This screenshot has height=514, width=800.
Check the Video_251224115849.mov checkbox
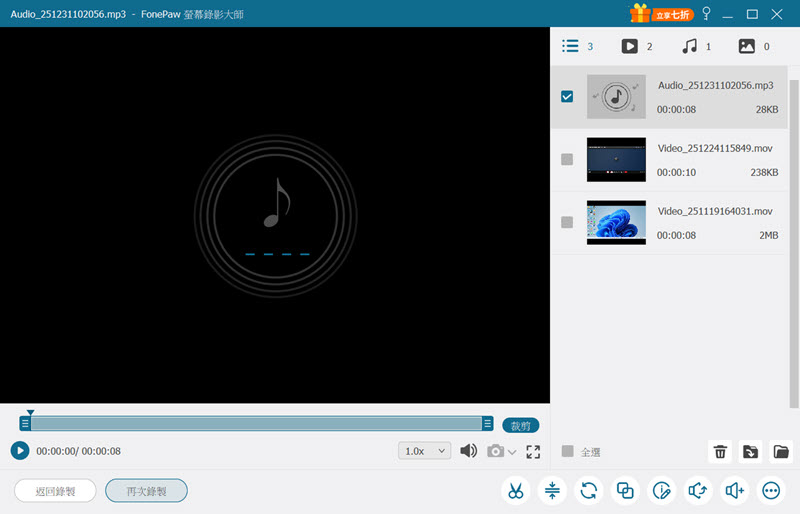click(567, 159)
